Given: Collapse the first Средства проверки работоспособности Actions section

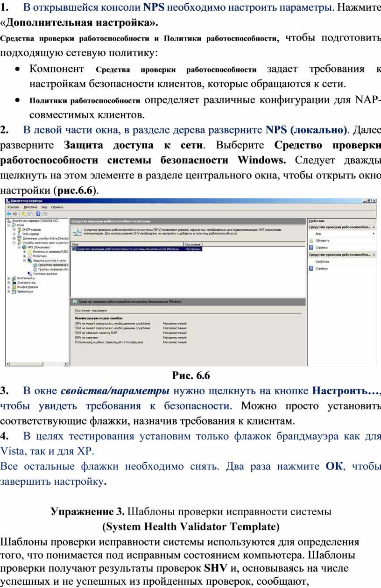Looking at the screenshot, I should coord(374,227).
